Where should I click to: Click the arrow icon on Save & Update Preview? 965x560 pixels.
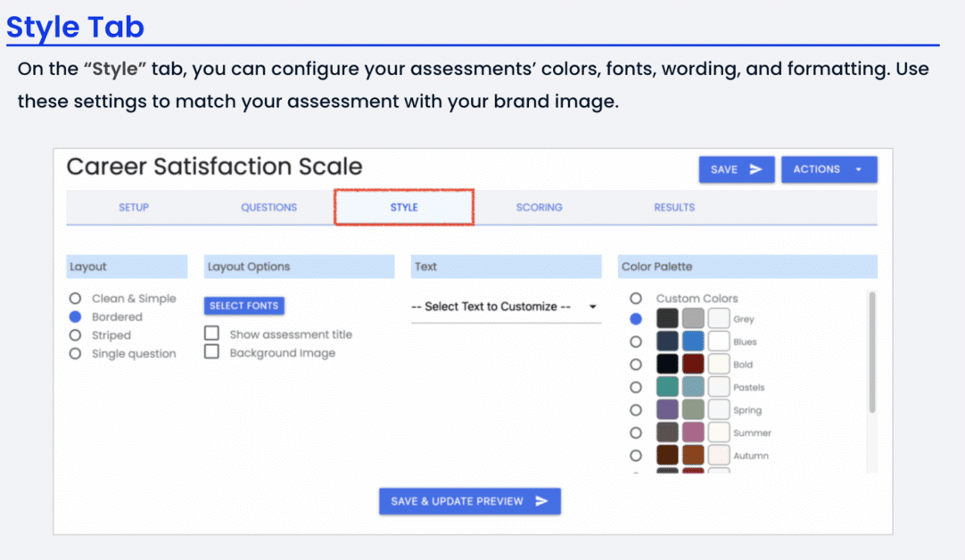click(x=541, y=501)
